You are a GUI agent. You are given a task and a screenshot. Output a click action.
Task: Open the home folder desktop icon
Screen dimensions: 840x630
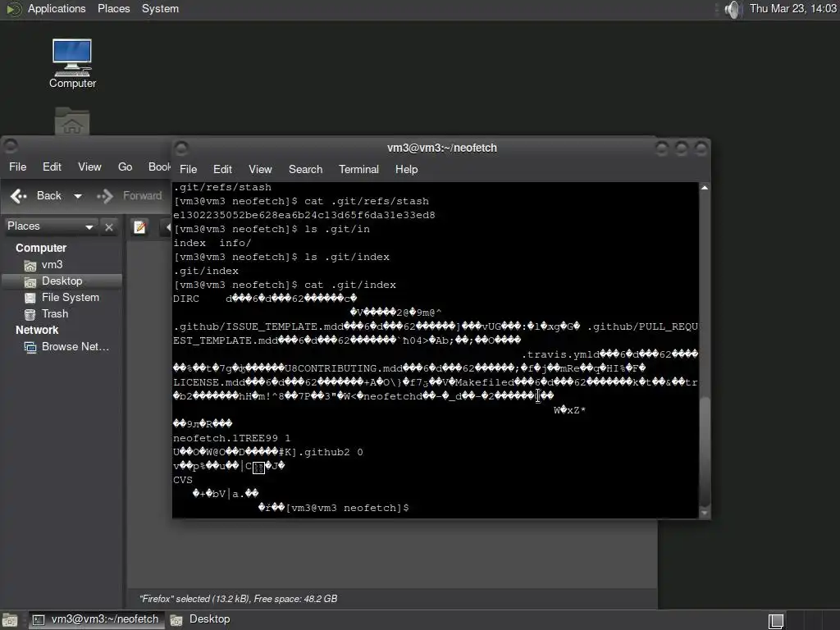72,121
